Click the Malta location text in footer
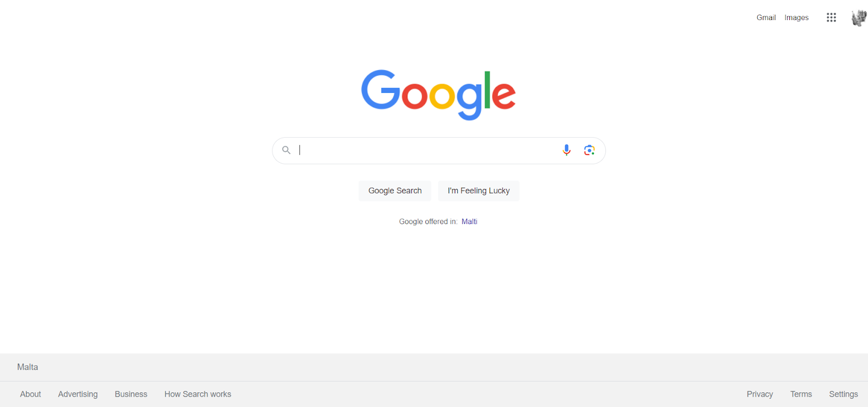The height and width of the screenshot is (407, 868). tap(28, 367)
